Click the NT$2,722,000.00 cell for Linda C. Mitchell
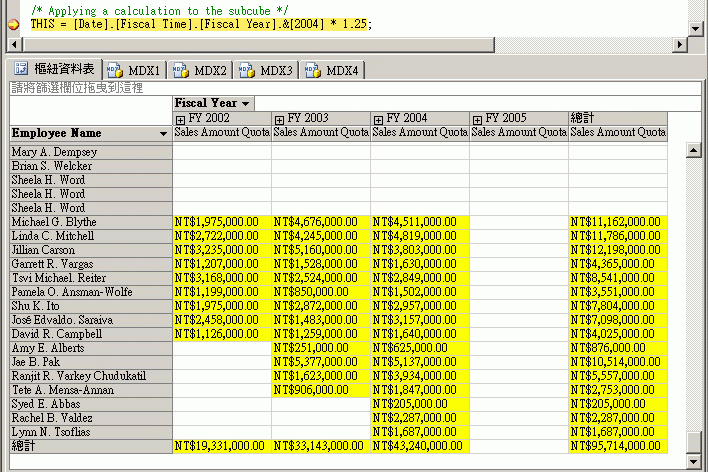 (x=222, y=236)
